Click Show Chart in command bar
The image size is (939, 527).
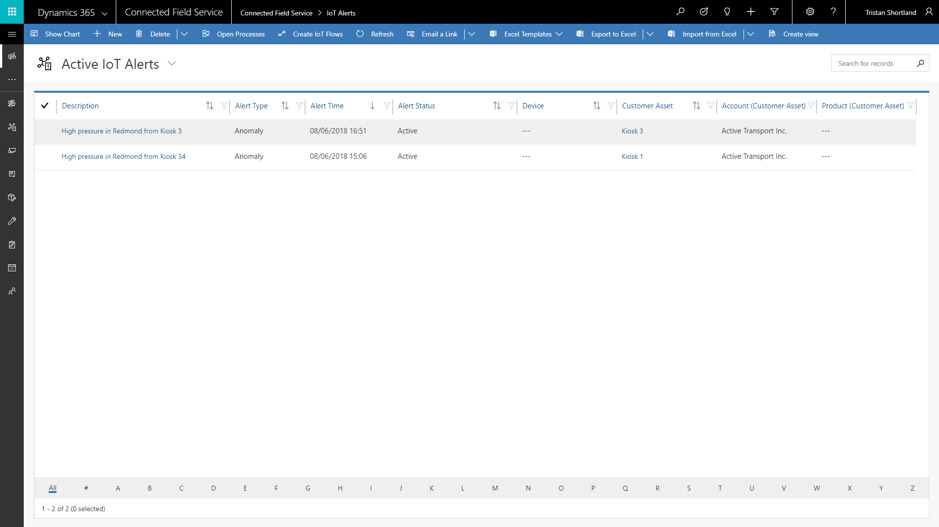coord(55,34)
